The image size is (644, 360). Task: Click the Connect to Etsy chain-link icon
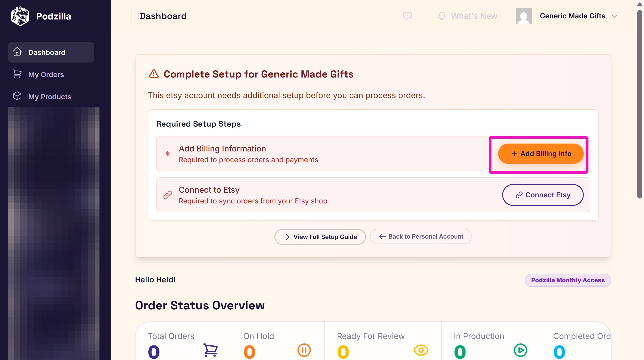click(x=168, y=195)
